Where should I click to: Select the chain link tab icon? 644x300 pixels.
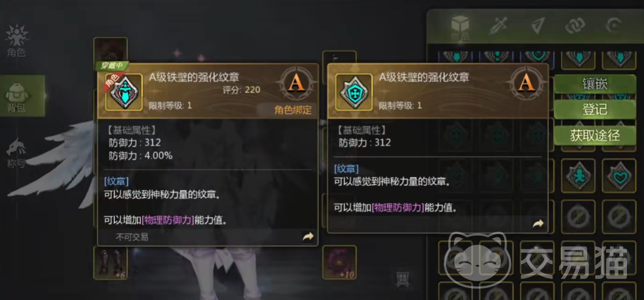pos(575,26)
